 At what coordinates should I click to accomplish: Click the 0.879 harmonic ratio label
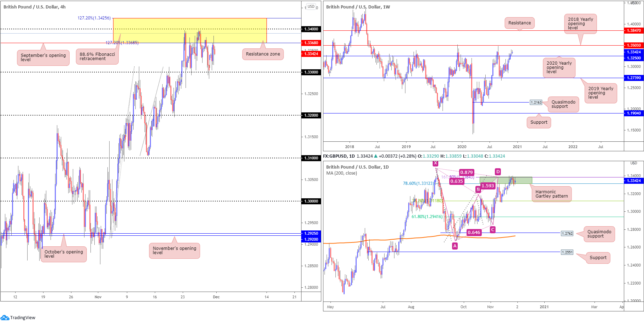[467, 172]
